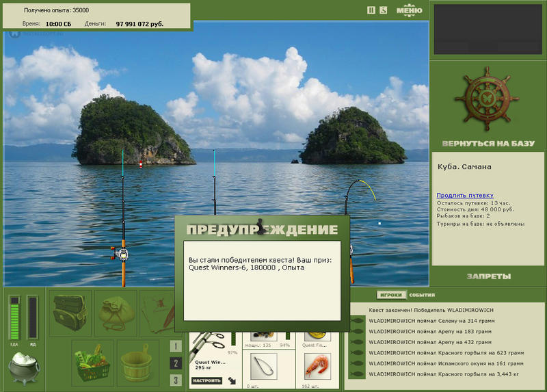Click event row 'Красного горбыля на 623 грамм'

pos(446,352)
